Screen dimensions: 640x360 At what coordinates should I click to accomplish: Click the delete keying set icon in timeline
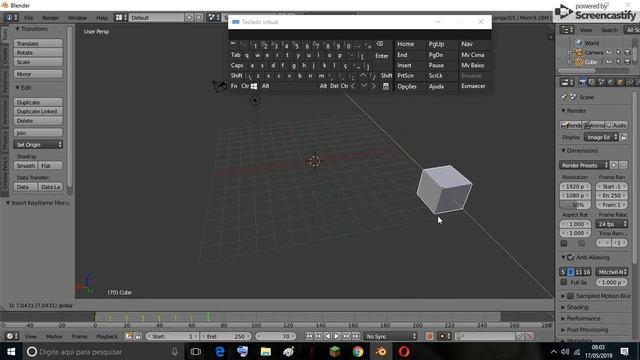coord(529,336)
